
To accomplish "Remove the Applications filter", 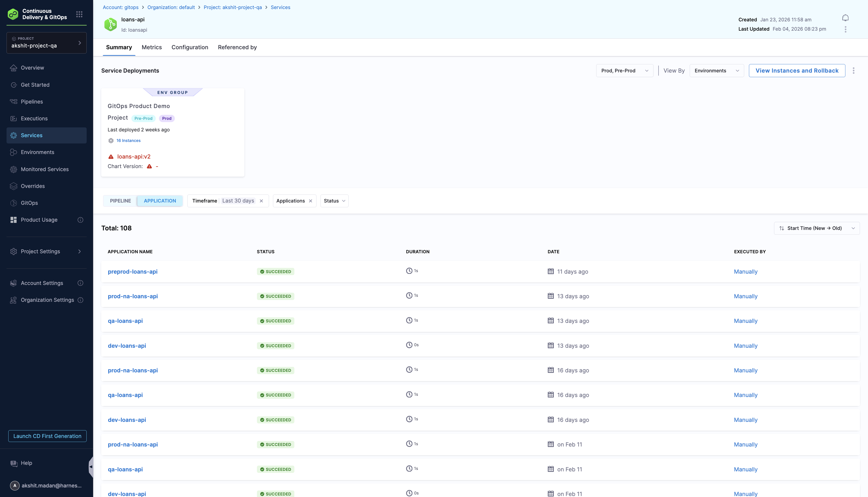I will click(310, 201).
